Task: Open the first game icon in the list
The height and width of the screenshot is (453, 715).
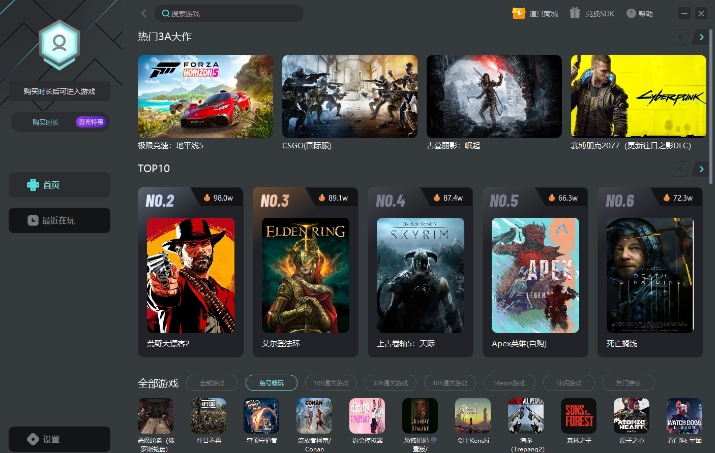Action: coord(155,416)
